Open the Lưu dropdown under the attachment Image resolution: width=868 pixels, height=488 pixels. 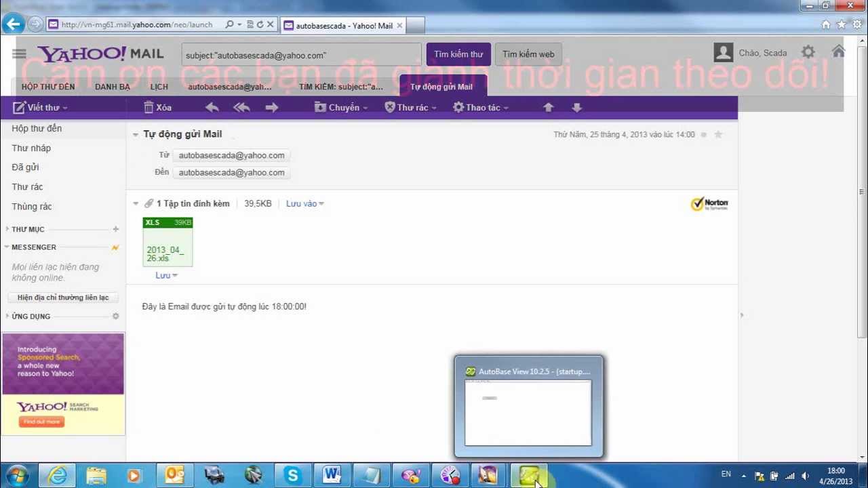(166, 275)
